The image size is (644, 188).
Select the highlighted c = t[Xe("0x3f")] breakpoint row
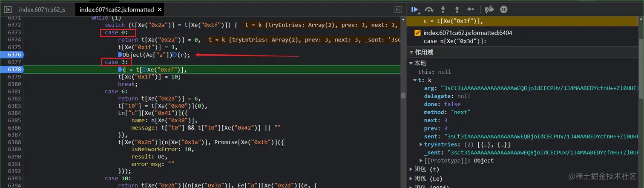click(522, 21)
